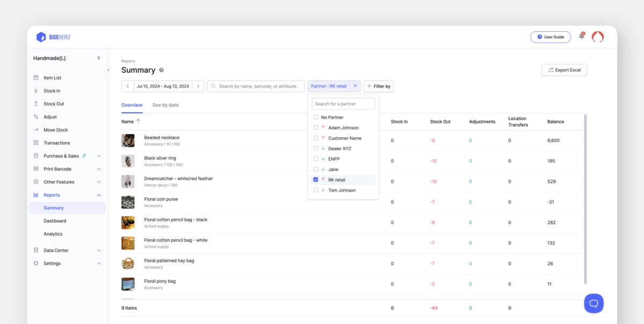This screenshot has width=644, height=324.
Task: Click the Export Excel button
Action: pos(564,70)
